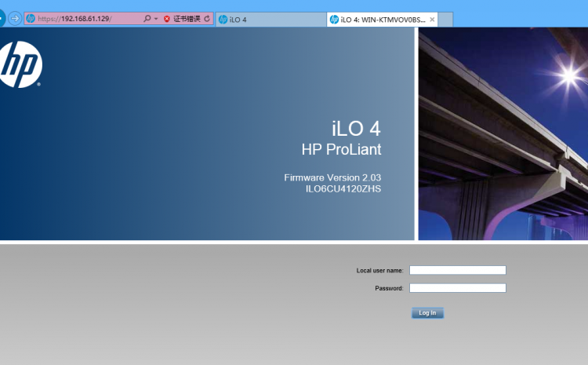Click the 'Password:' label
This screenshot has height=365, width=588.
(389, 288)
